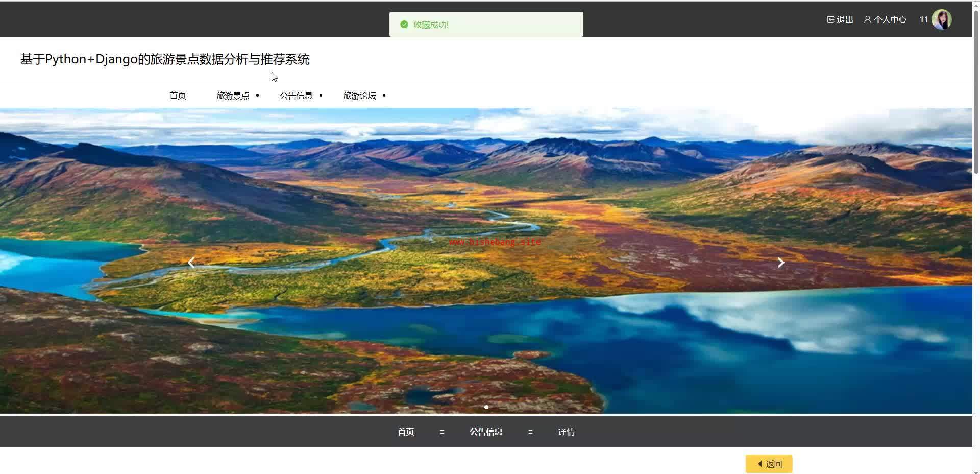Image resolution: width=980 pixels, height=474 pixels.
Task: Click the carousel banner landscape image
Action: (x=486, y=260)
